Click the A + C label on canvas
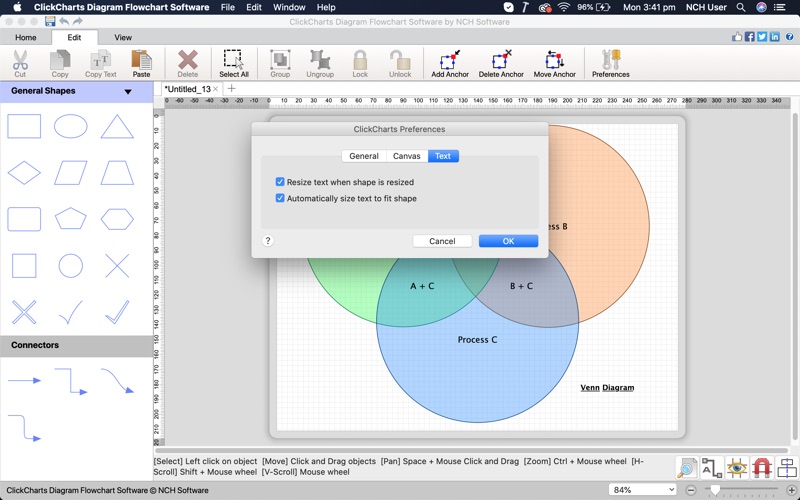This screenshot has height=500, width=800. pos(422,286)
